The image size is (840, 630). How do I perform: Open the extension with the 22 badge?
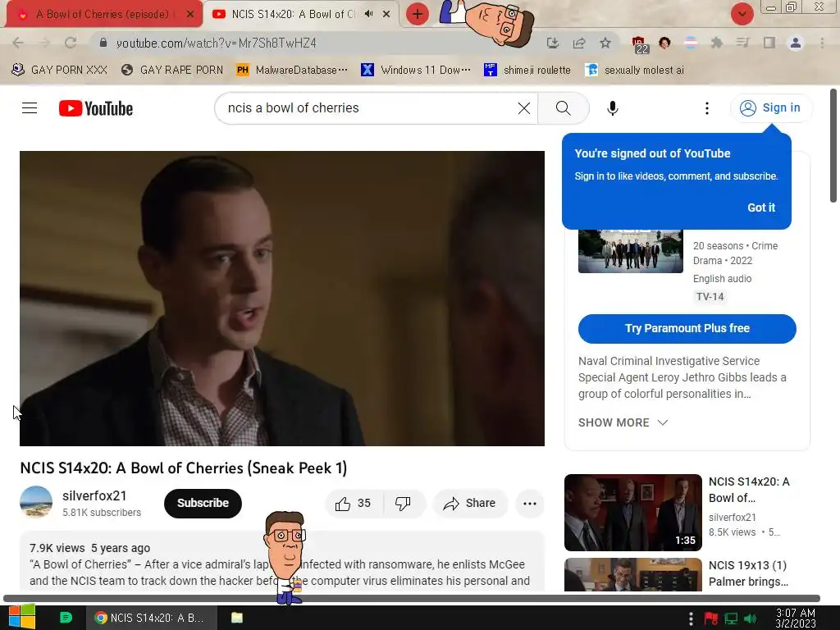click(639, 44)
